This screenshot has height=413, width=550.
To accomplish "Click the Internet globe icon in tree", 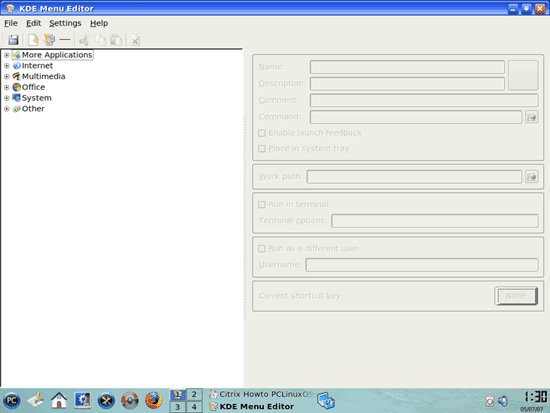I will (16, 66).
